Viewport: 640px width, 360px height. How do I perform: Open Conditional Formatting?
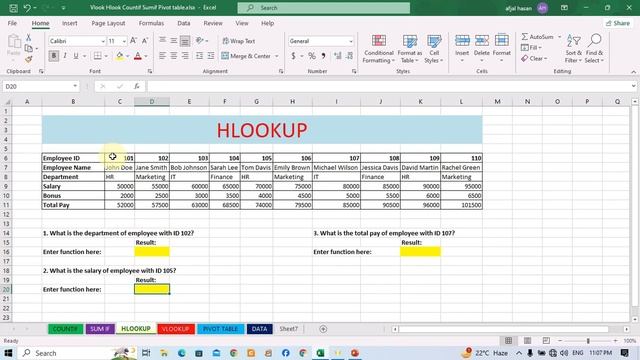(x=379, y=49)
